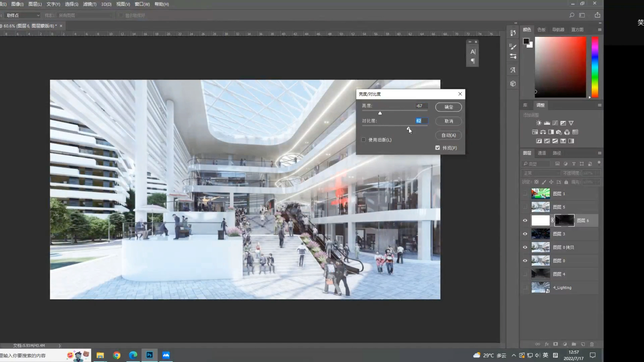This screenshot has width=644, height=362.
Task: Open the 滤镜(T) menu
Action: coord(90,4)
